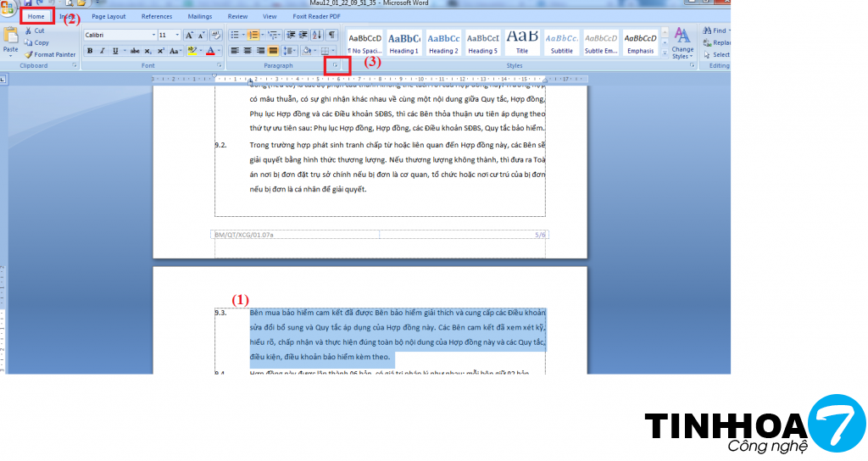Click the footer text BM/QT/XCG/01.07a
Image resolution: width=868 pixels, height=461 pixels.
tap(244, 234)
